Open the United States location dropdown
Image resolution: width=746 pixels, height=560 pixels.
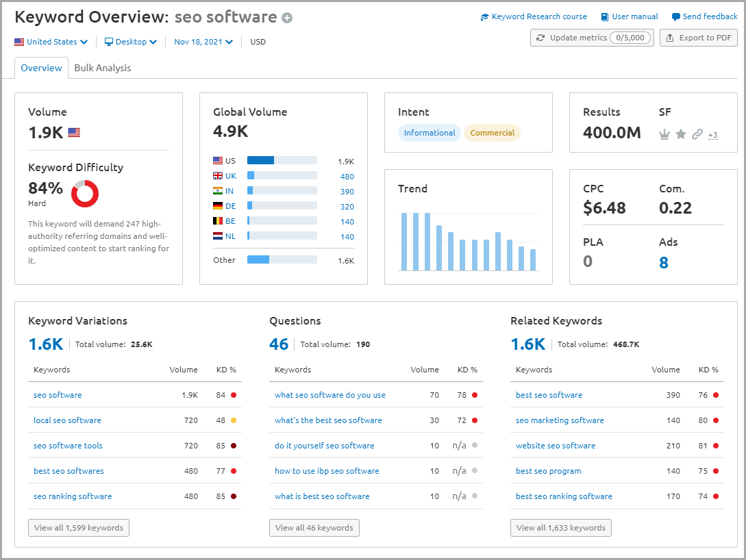[x=51, y=42]
